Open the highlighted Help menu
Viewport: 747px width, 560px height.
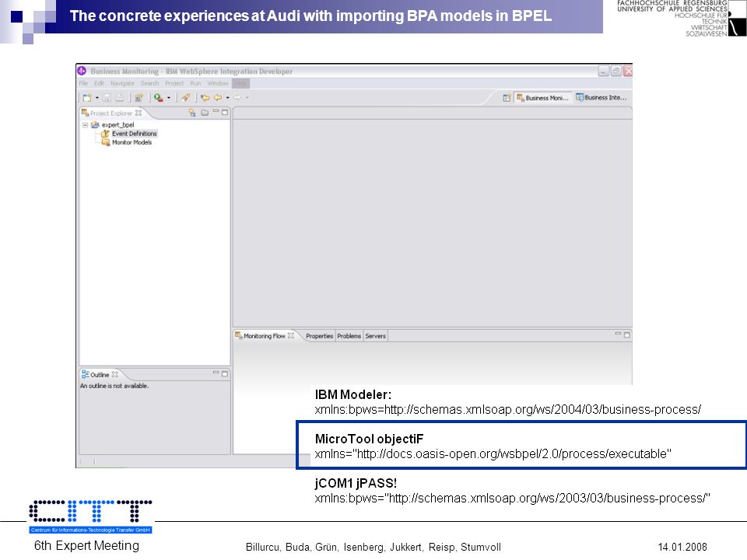(x=240, y=83)
